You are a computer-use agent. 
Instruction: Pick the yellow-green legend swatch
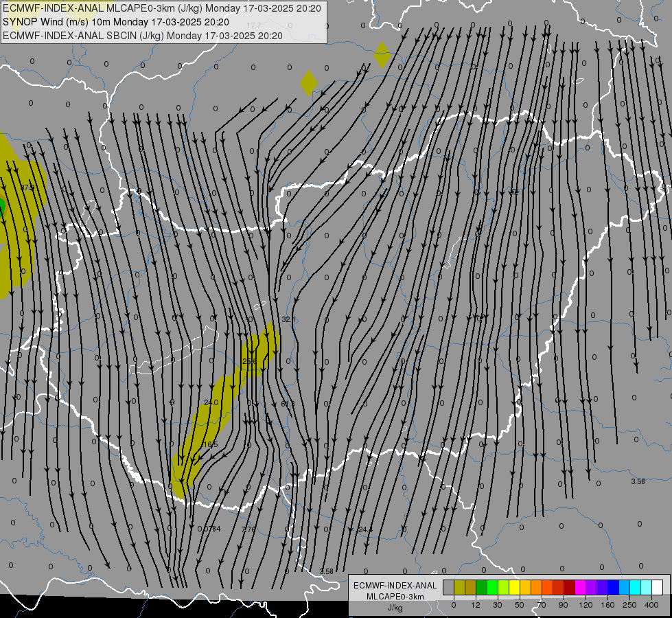coord(504,587)
